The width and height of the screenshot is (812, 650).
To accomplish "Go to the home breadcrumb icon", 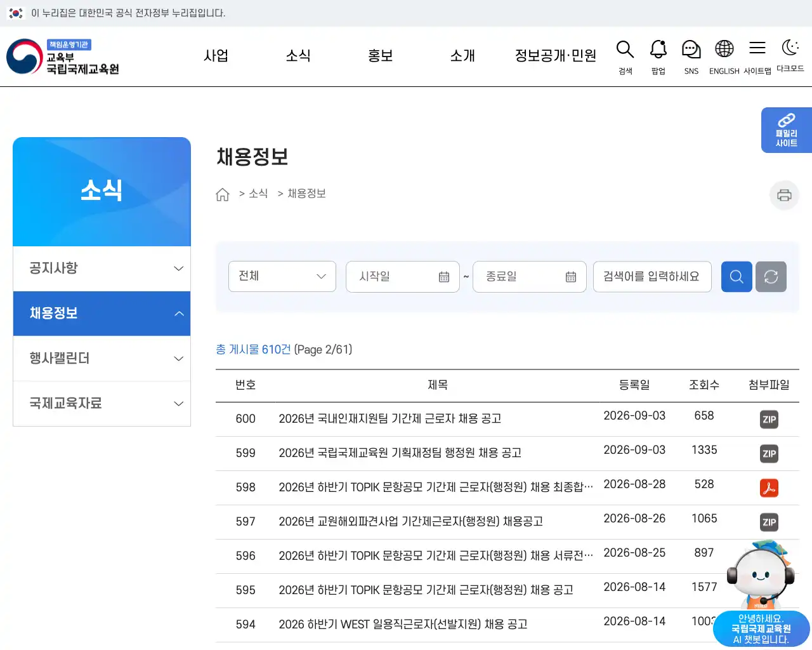I will (223, 194).
